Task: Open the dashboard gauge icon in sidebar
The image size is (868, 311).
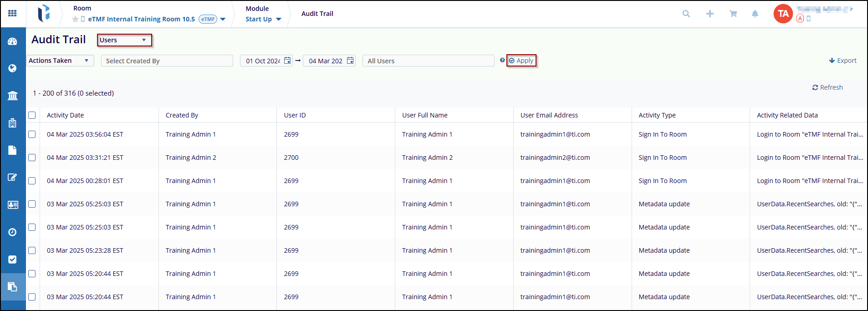Action: coord(12,41)
